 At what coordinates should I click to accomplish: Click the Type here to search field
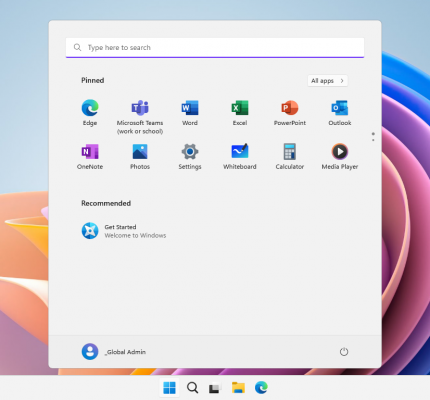(215, 48)
